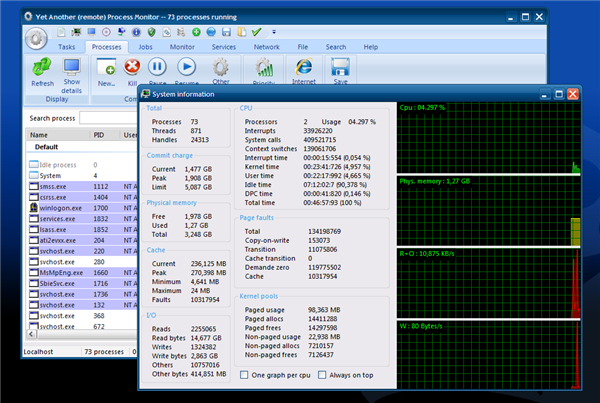Click the network computers icon in quick toolbar

point(121,32)
